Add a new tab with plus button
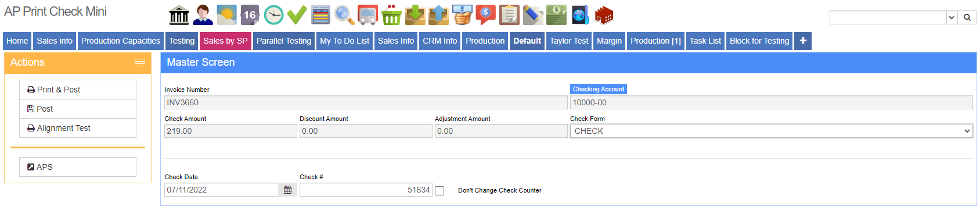The image size is (980, 210). point(803,41)
